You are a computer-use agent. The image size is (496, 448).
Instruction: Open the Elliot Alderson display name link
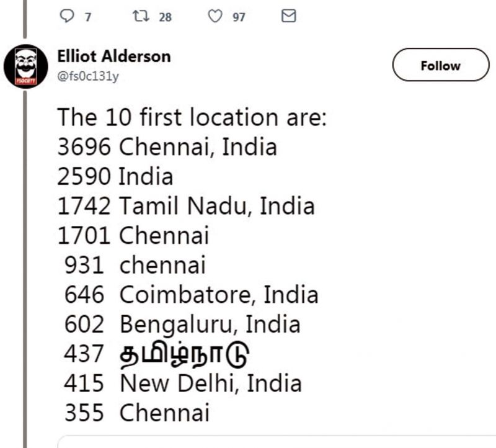click(114, 56)
